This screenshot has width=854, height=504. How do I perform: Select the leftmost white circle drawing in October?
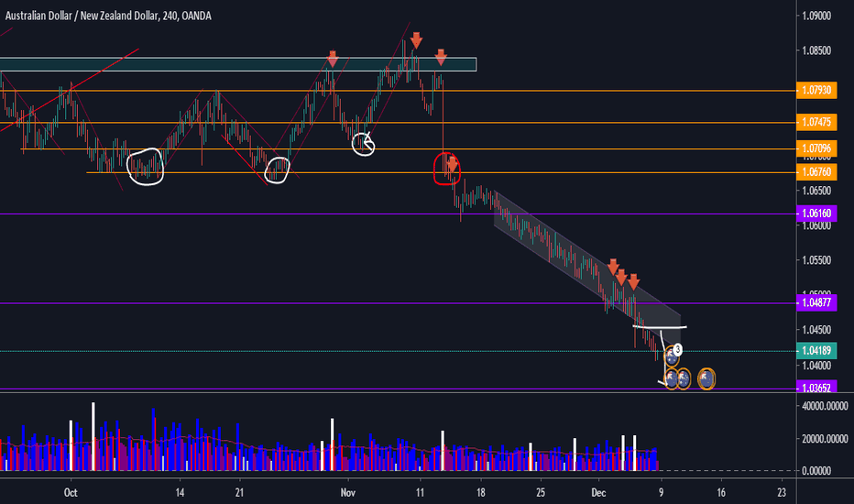pos(145,167)
